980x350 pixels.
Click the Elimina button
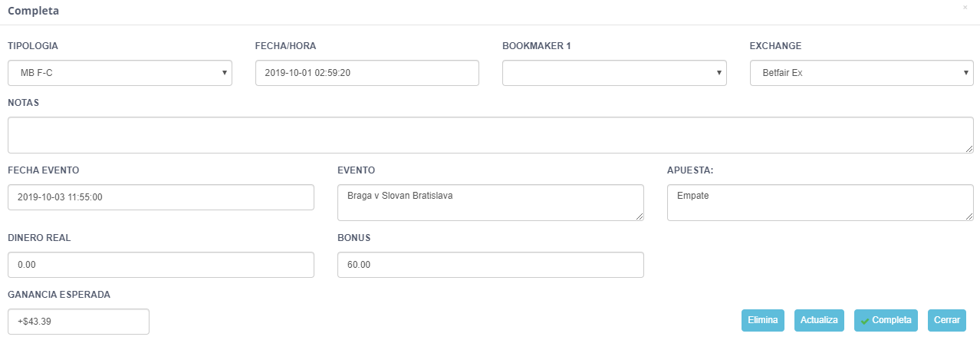(763, 320)
